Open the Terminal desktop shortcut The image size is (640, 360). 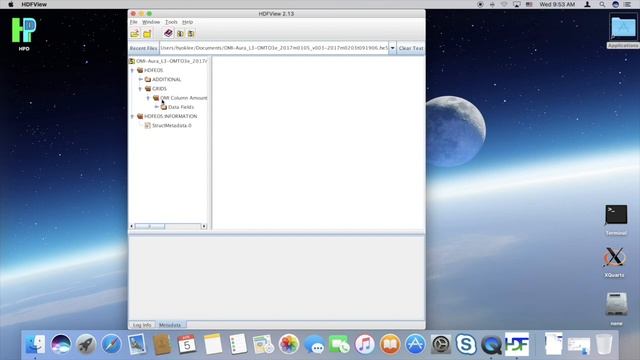616,215
